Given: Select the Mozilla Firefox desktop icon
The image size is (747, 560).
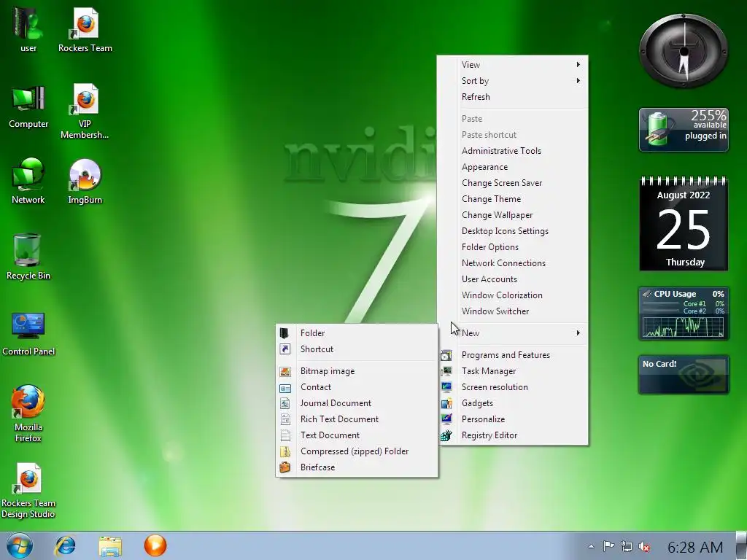Looking at the screenshot, I should pos(28,413).
